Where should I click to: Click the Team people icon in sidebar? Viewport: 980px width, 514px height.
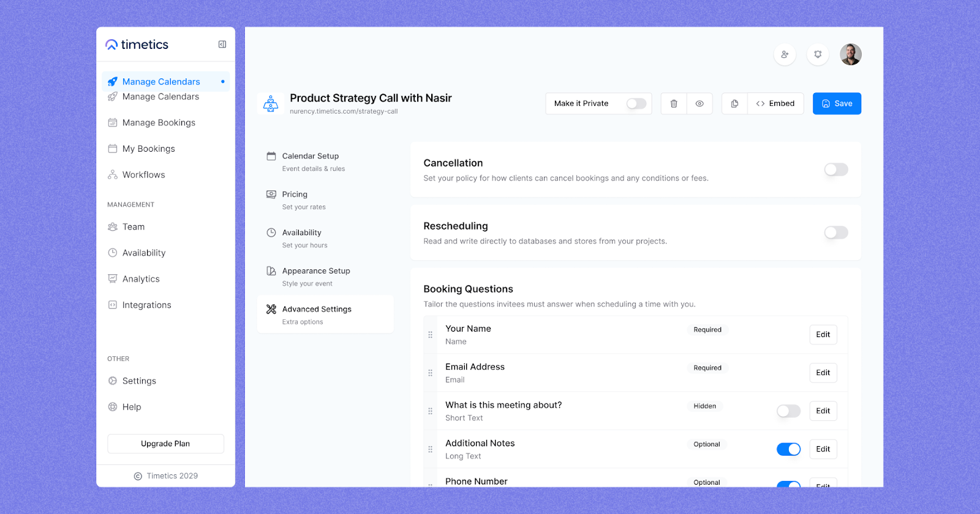point(113,227)
